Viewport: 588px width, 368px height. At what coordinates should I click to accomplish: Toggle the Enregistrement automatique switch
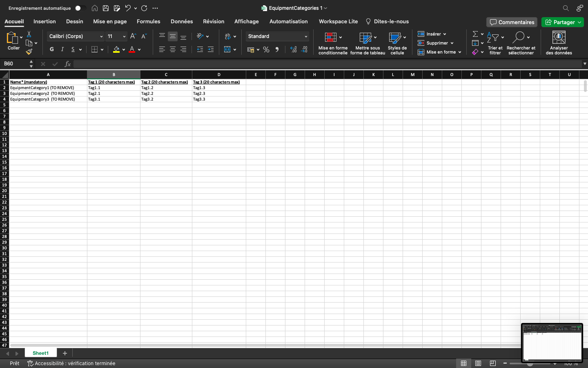pos(80,8)
